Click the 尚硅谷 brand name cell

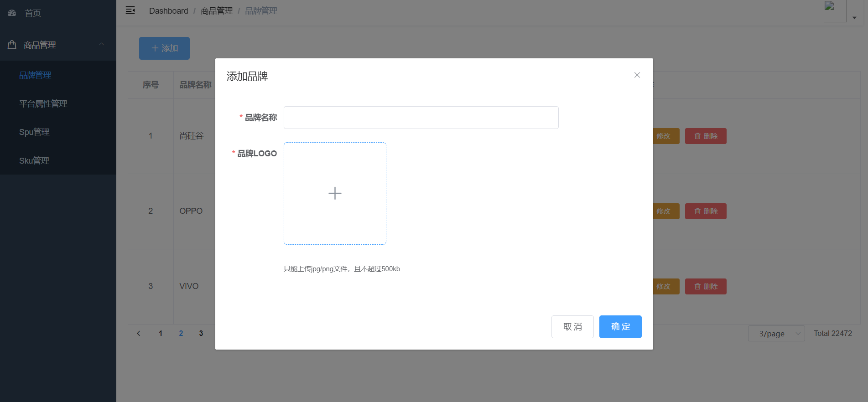[x=191, y=136]
